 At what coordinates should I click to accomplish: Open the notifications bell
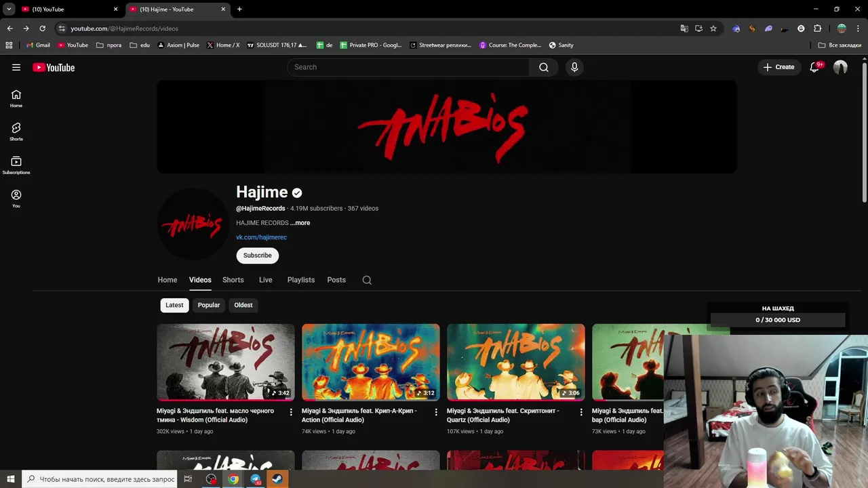814,67
